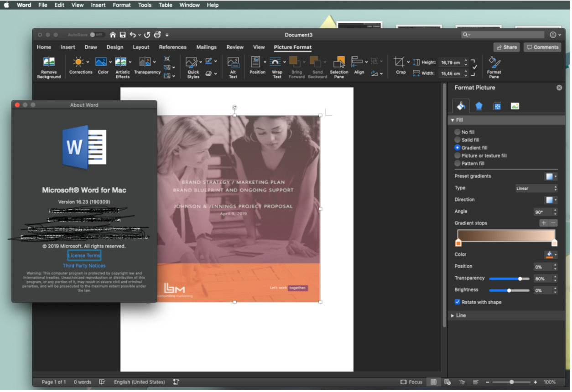
Task: Toggle the Format Pane icon
Action: pos(494,63)
